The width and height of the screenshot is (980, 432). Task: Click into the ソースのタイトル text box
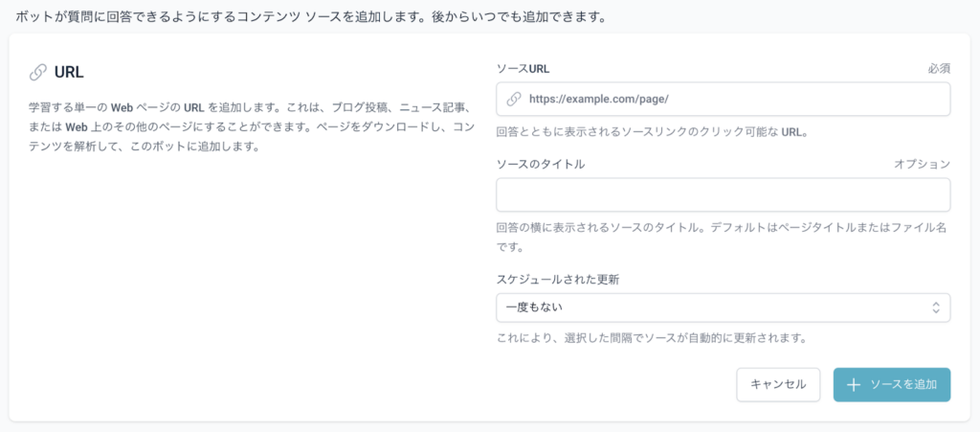[x=723, y=194]
